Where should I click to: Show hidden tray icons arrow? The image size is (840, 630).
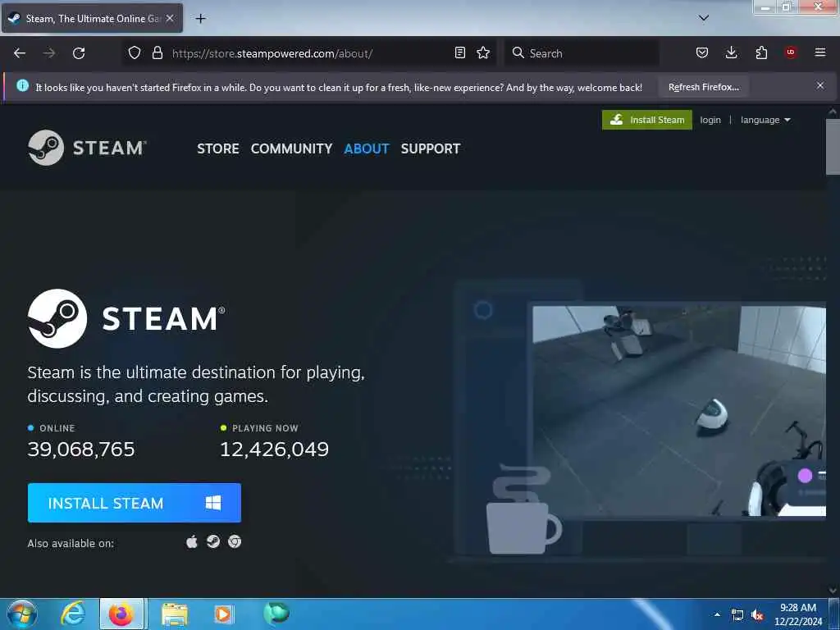pos(717,615)
